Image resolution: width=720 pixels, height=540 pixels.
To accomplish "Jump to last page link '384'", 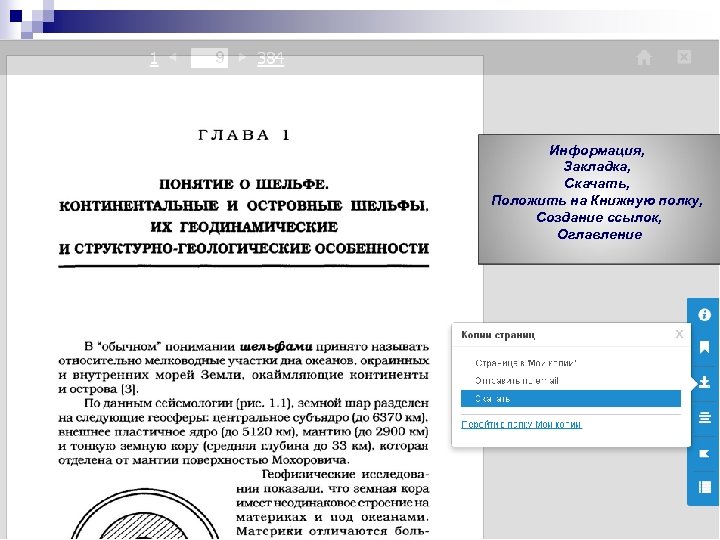I will point(270,58).
